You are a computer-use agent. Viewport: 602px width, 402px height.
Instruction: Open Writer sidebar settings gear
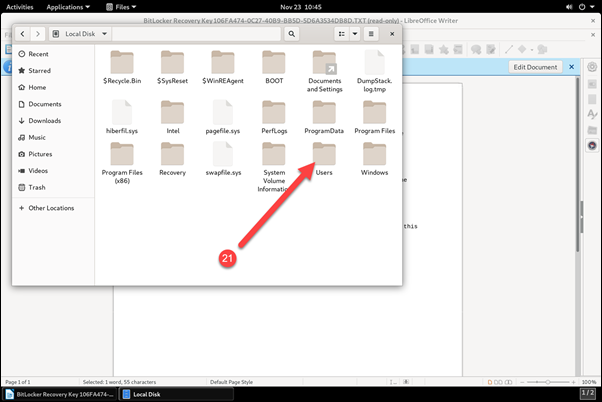click(x=592, y=67)
